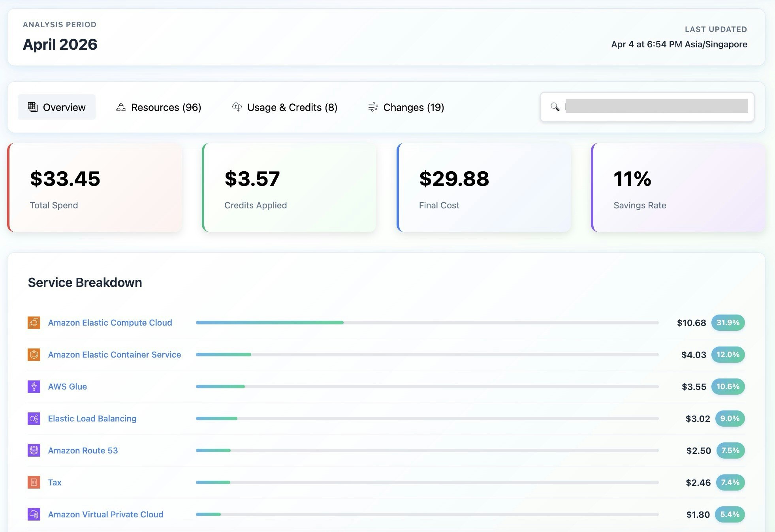Click the Total Spend $33.45 card
This screenshot has width=775, height=532.
pos(95,187)
